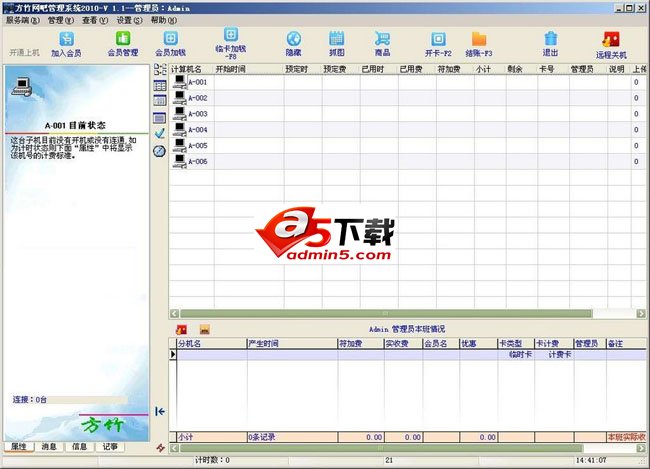The width and height of the screenshot is (650, 469).
Task: Click the 结账-F3 folder icon
Action: pyautogui.click(x=479, y=44)
